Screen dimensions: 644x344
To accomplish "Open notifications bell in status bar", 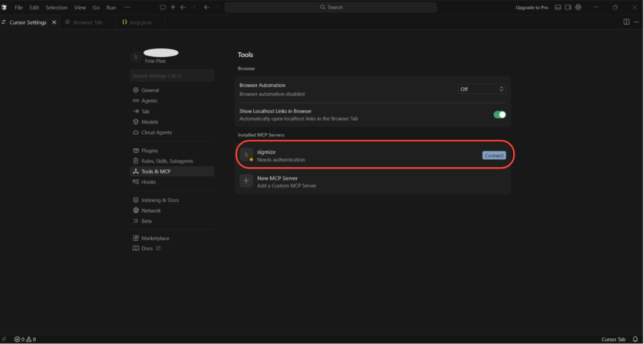I will pos(635,339).
